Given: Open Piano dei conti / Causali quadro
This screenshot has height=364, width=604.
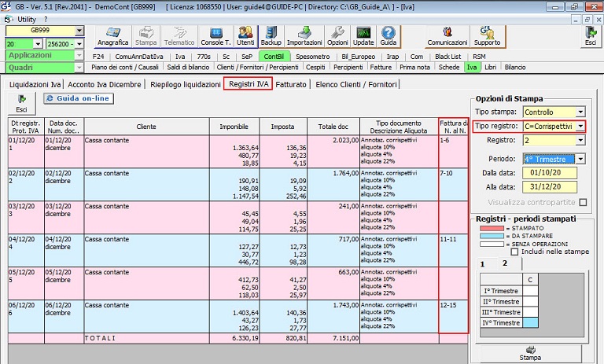Looking at the screenshot, I should tap(125, 68).
